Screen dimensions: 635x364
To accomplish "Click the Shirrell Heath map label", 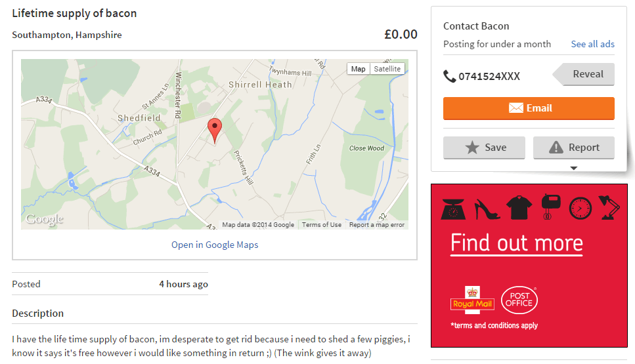I will [x=259, y=85].
